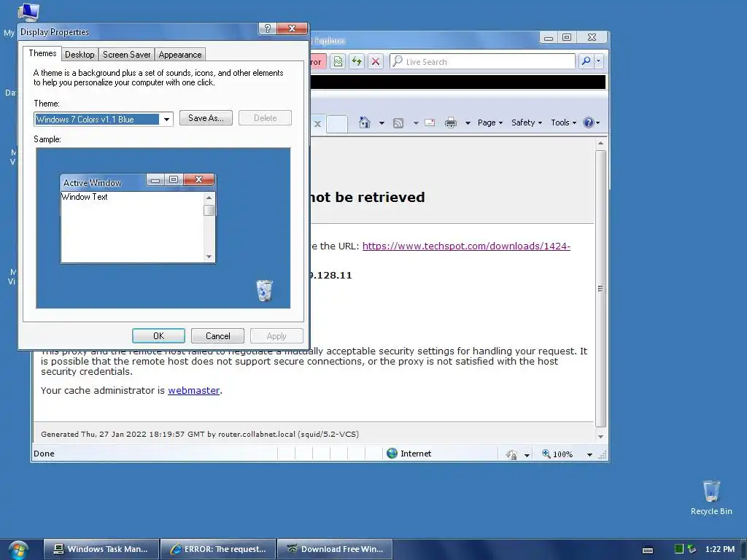The width and height of the screenshot is (747, 560).
Task: Click the webmaster link
Action: 193,390
